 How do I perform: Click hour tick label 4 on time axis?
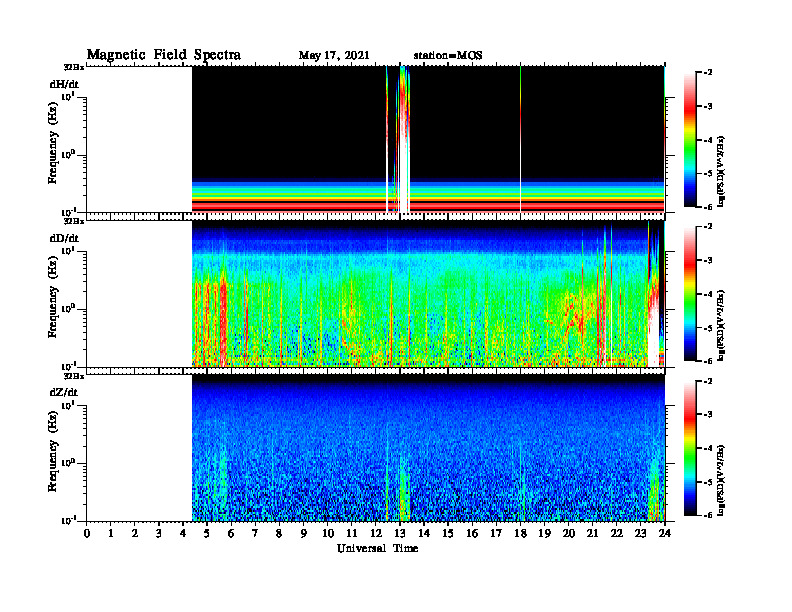point(183,534)
